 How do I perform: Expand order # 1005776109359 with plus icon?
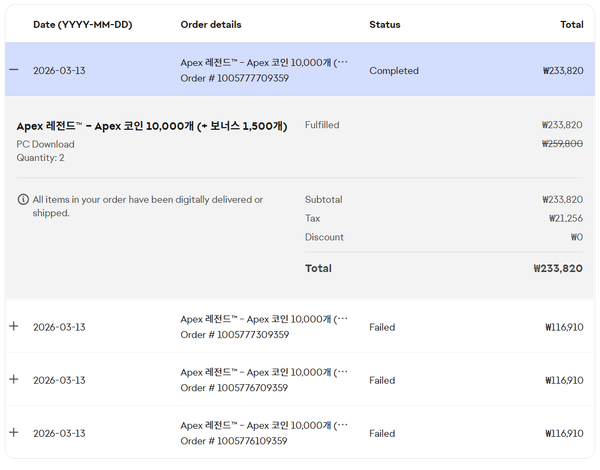pyautogui.click(x=13, y=432)
